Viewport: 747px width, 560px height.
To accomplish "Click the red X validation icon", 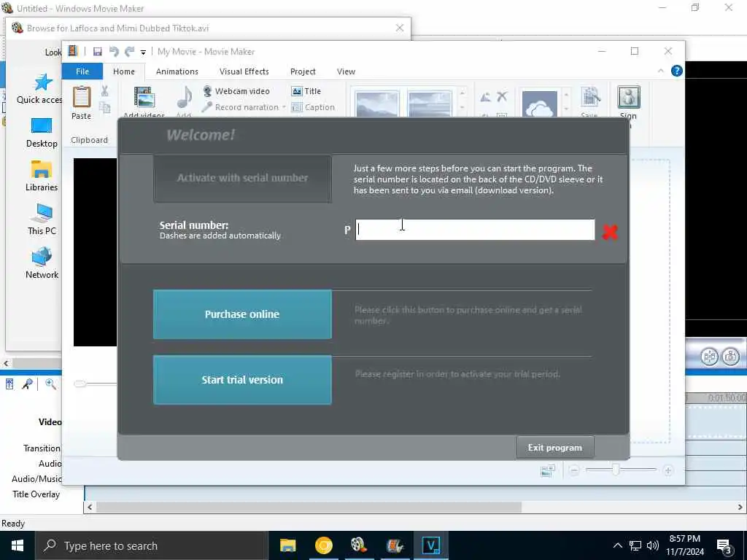I will click(610, 232).
